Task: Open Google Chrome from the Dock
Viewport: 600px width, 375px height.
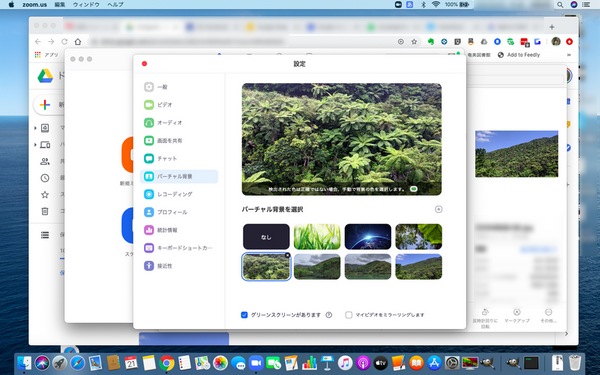Action: tap(167, 363)
